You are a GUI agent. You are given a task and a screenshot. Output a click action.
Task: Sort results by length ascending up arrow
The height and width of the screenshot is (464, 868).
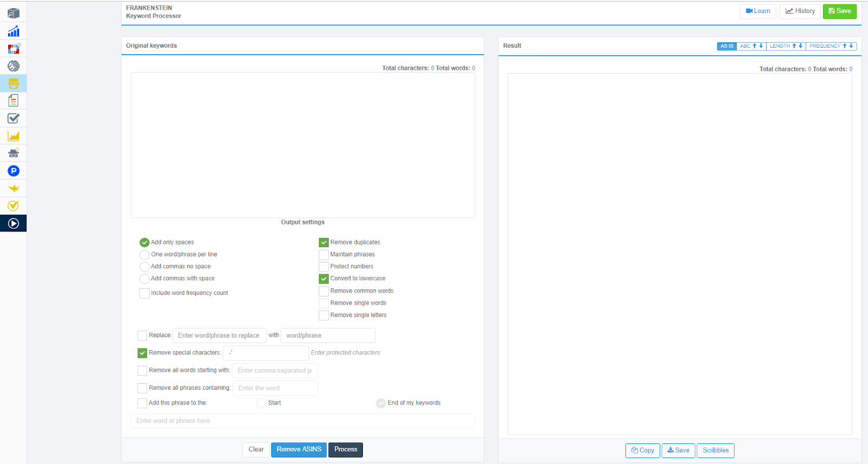[794, 46]
